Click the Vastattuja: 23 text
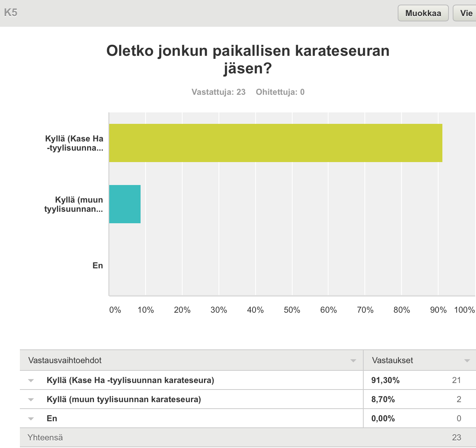The width and height of the screenshot is (476, 448). tap(219, 92)
